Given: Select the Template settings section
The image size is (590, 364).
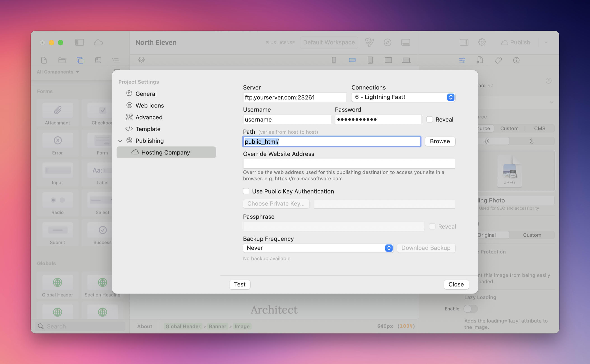Looking at the screenshot, I should coord(148,129).
